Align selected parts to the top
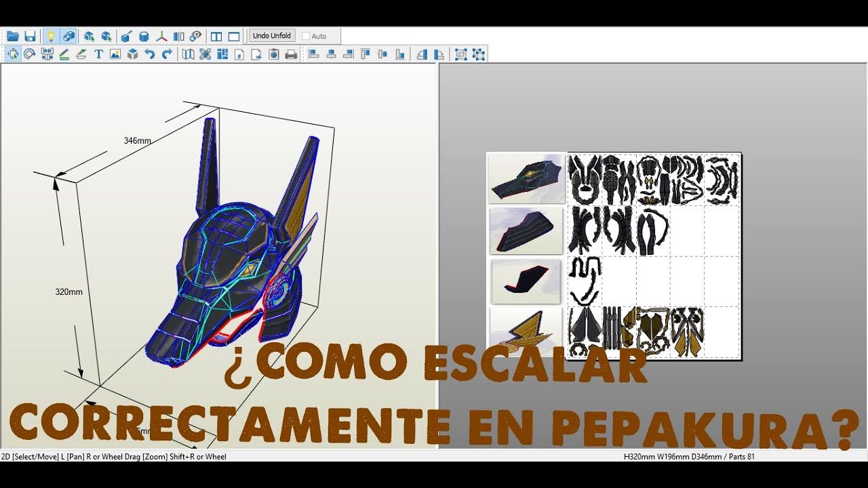The image size is (868, 488). point(366,54)
